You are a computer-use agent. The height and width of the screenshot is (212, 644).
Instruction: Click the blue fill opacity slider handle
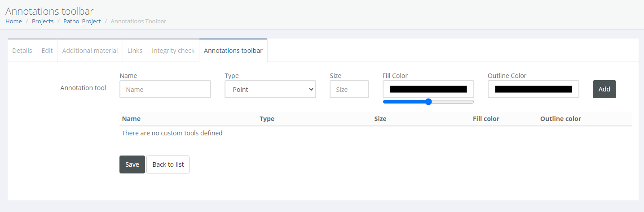coord(428,102)
